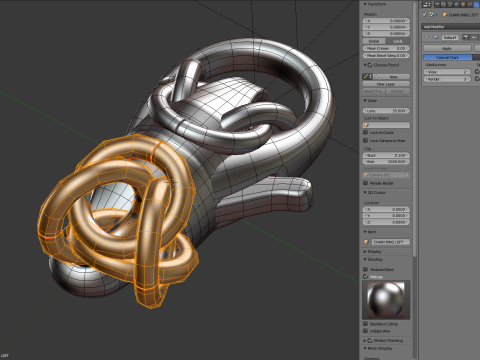Click the New Layer button
Image resolution: width=480 pixels, height=360 pixels.
[x=386, y=84]
